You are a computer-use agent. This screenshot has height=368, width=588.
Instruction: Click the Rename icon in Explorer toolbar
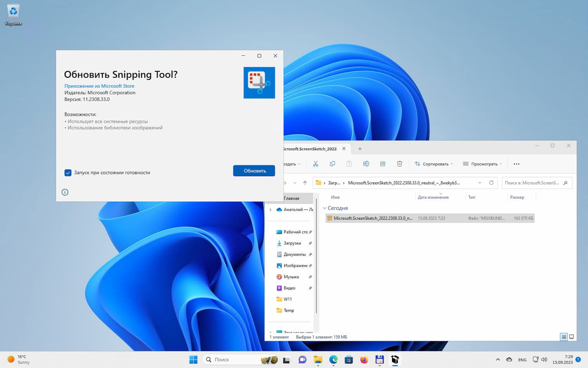366,164
